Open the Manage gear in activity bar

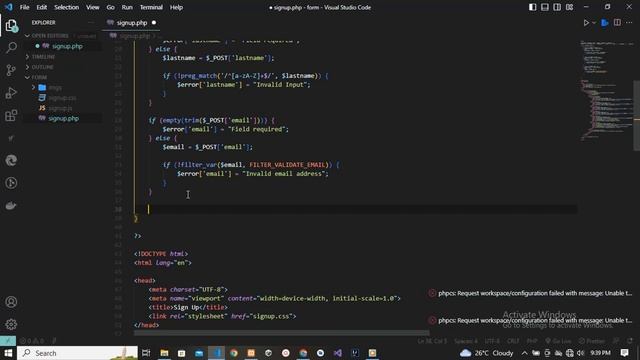point(11,324)
